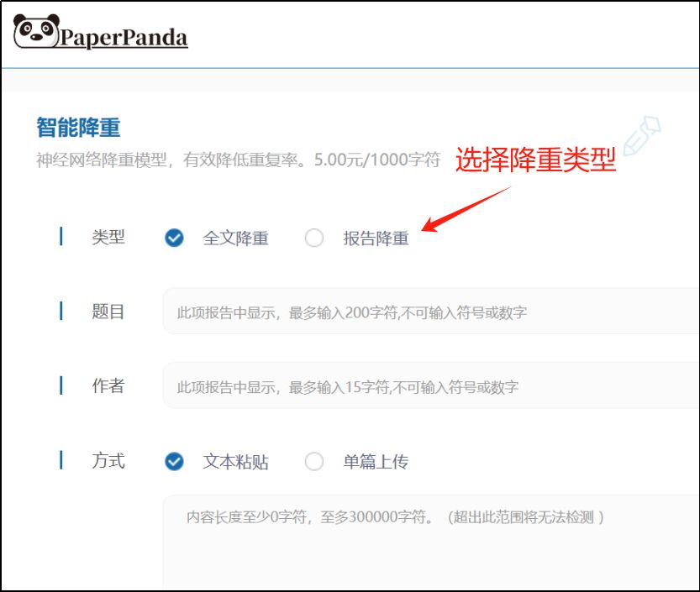Focus the 作者 author input field
Image resolution: width=700 pixels, height=592 pixels.
(x=431, y=386)
